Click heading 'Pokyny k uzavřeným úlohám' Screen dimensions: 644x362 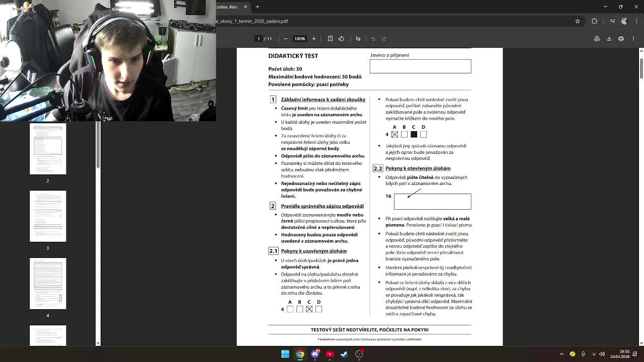[313, 251]
